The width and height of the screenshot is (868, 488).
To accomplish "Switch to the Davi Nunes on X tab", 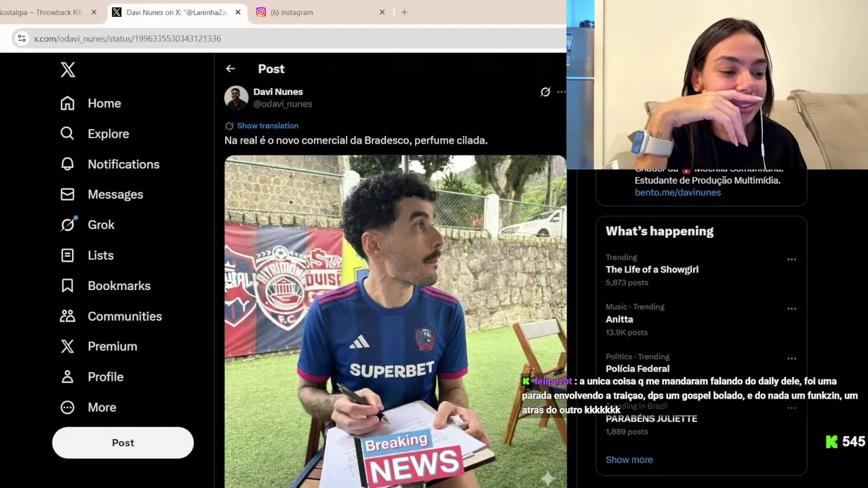I will (x=176, y=12).
